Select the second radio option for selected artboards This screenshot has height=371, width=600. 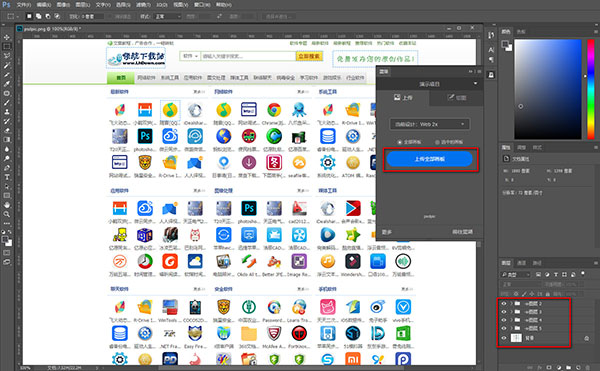click(x=437, y=142)
